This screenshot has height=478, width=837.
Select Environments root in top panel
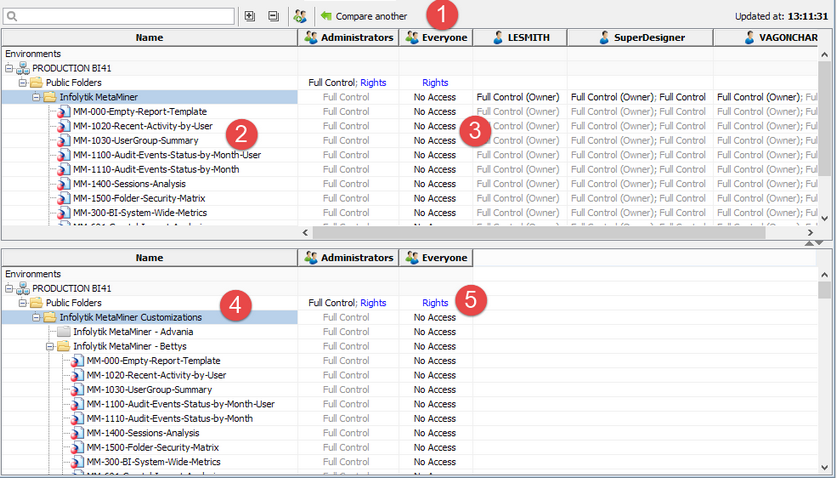33,54
